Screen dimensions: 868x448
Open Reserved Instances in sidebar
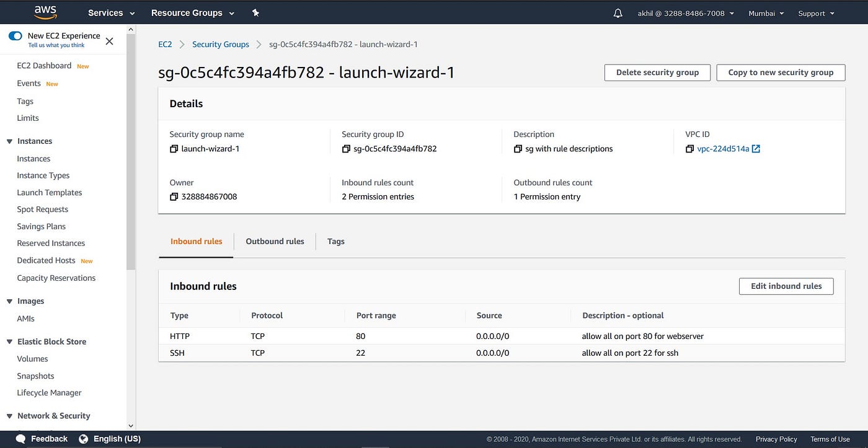[x=51, y=244]
